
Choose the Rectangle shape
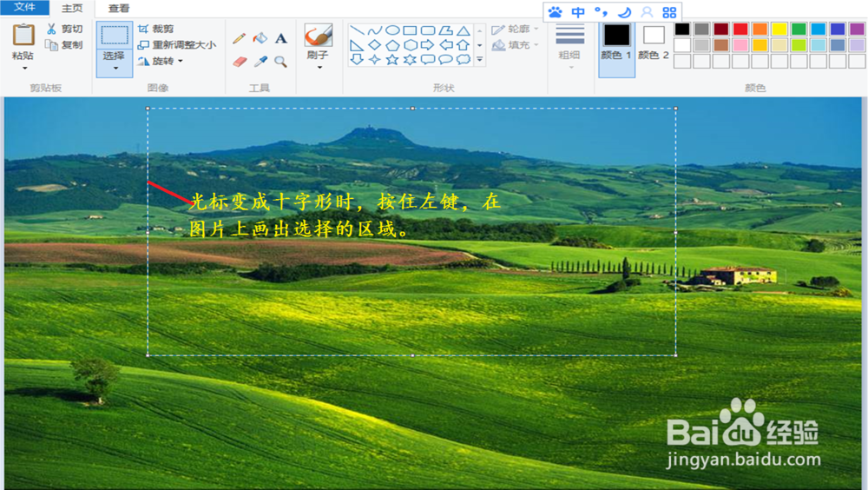[411, 30]
